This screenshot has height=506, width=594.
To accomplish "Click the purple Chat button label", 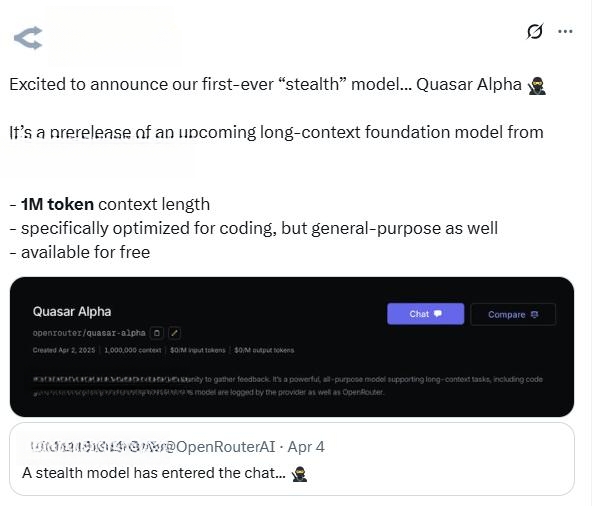I will [x=419, y=314].
